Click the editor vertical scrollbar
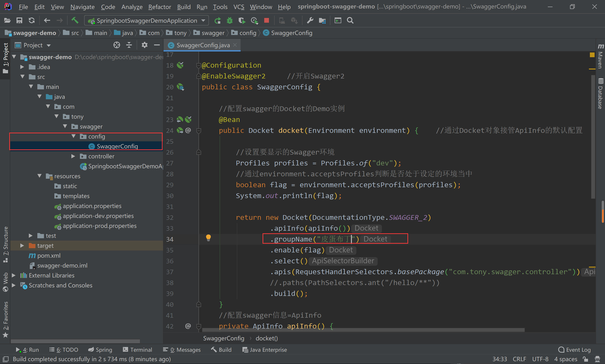 tap(593, 137)
